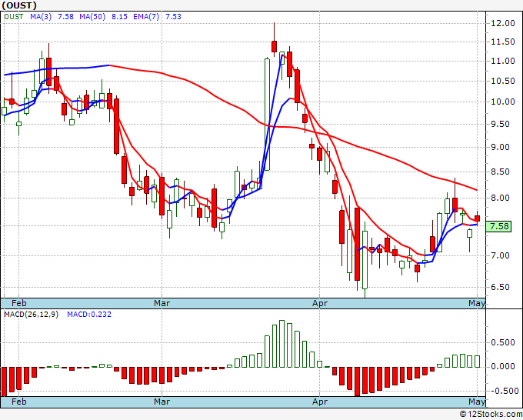Click the 12.00 price axis label
This screenshot has height=420, width=523.
point(503,23)
